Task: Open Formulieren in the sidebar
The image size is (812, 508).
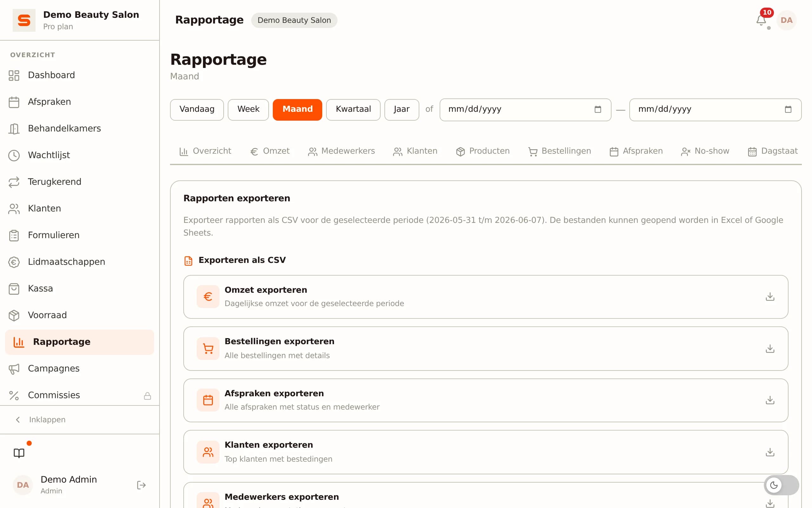Action: [80, 235]
